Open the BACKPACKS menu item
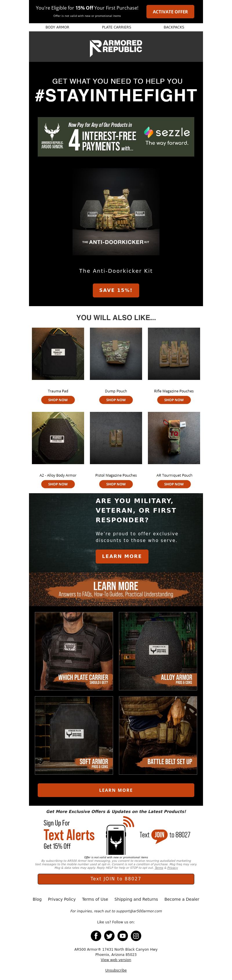232x980 pixels. point(174,27)
